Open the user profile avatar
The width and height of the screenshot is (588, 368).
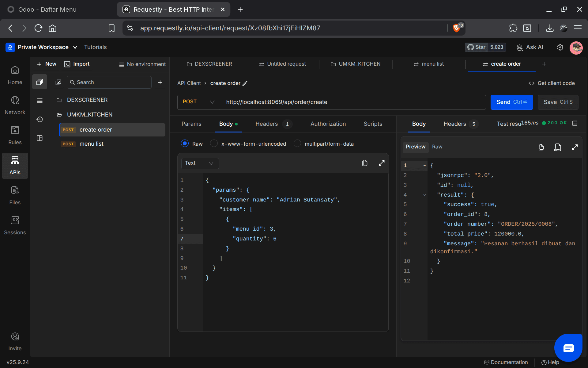[576, 48]
